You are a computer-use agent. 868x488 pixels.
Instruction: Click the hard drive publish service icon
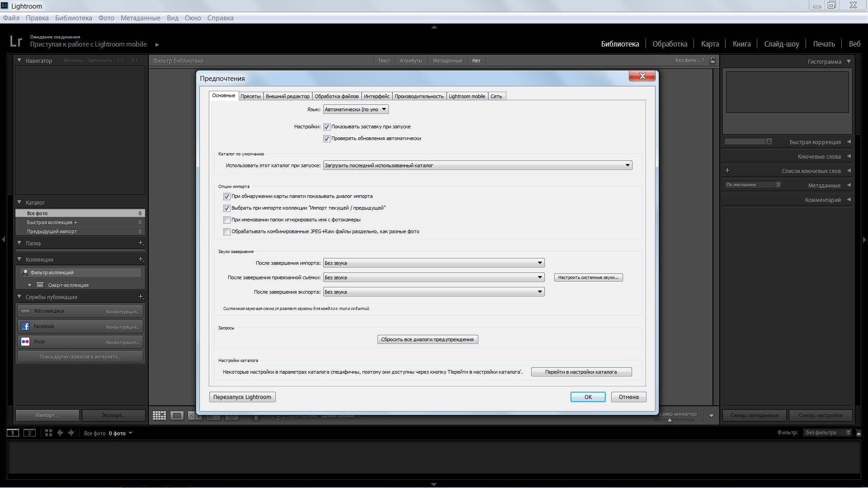point(25,311)
